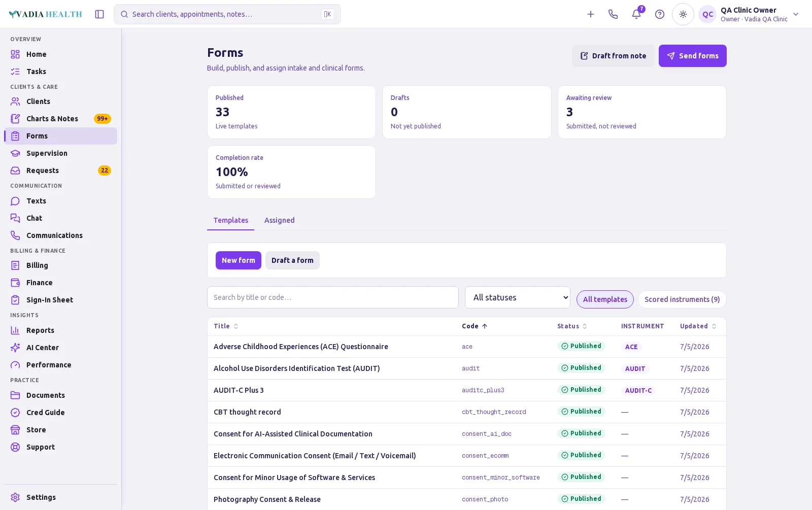Open the notifications bell
This screenshot has width=812, height=510.
coord(636,14)
